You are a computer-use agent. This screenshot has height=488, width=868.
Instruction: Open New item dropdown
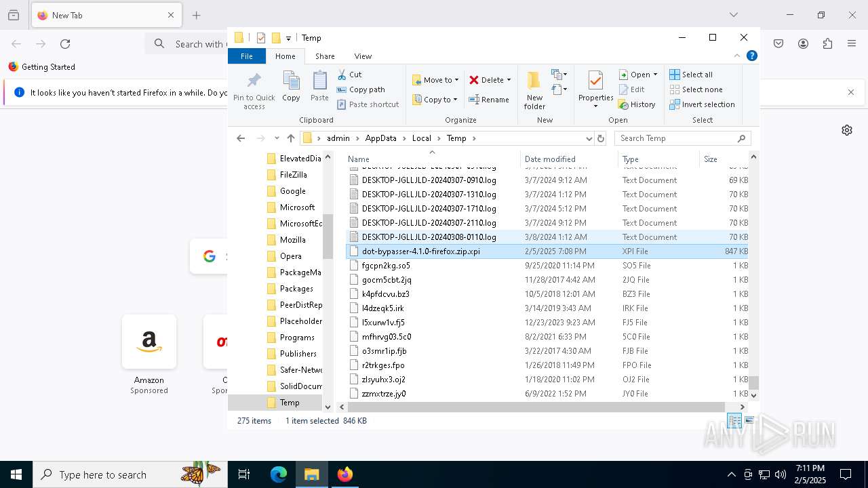click(x=559, y=75)
